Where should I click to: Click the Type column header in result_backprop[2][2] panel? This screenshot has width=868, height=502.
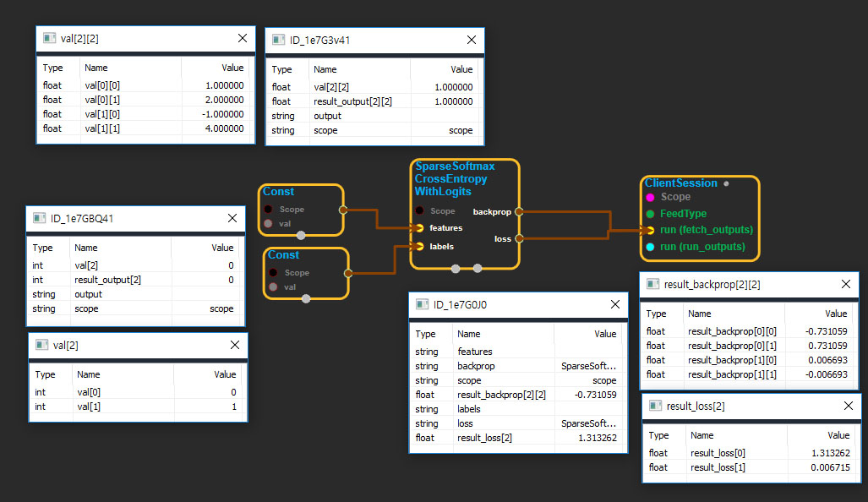click(x=656, y=314)
